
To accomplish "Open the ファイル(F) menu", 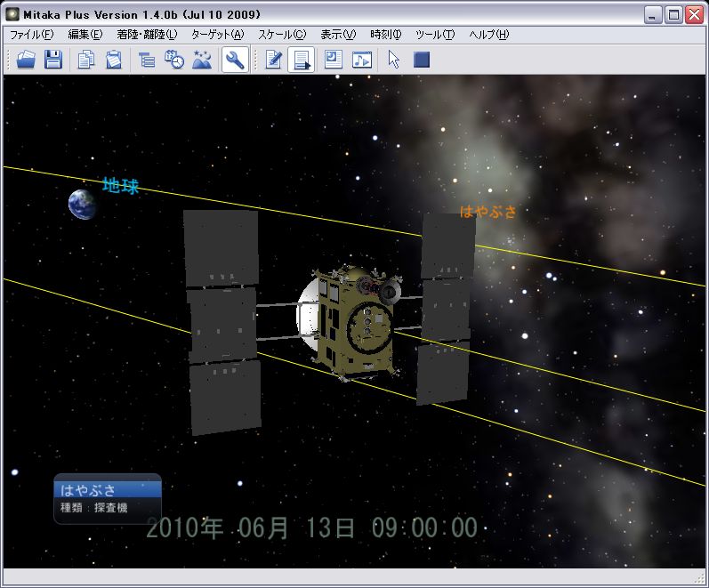I will point(32,35).
